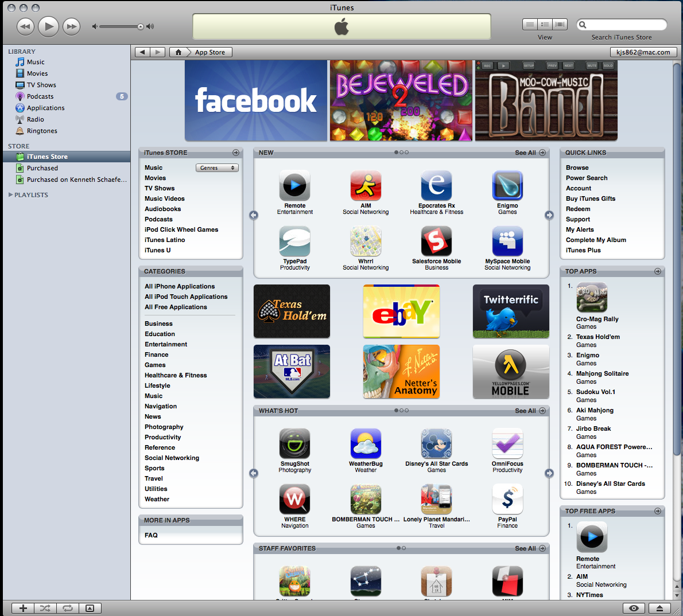
Task: Open the Remote icon in Top Free Apps
Action: click(592, 537)
